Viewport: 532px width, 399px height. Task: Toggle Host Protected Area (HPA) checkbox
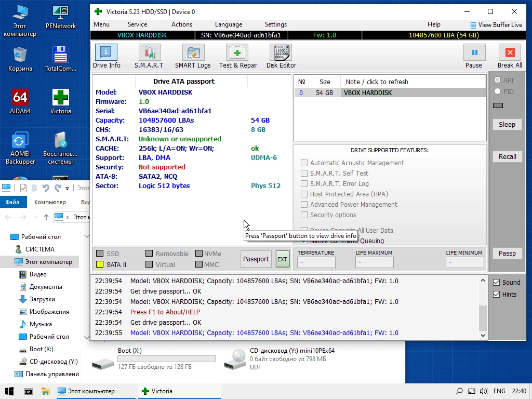(x=304, y=194)
